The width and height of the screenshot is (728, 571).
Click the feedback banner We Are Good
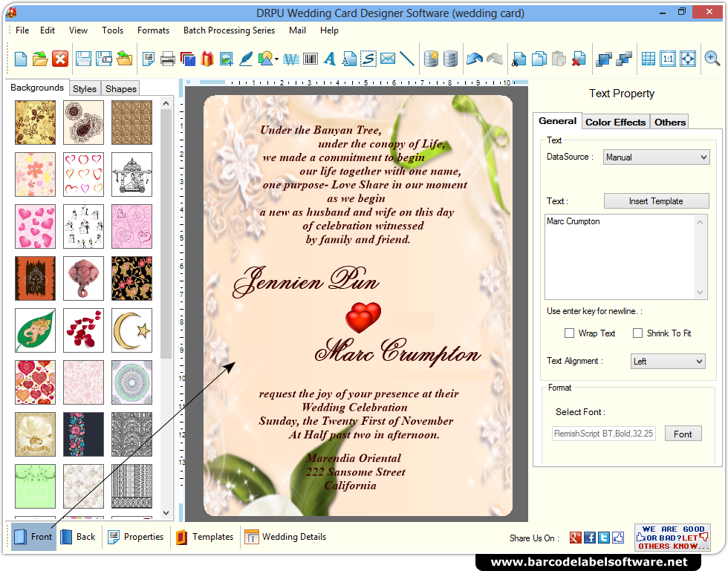[x=672, y=538]
